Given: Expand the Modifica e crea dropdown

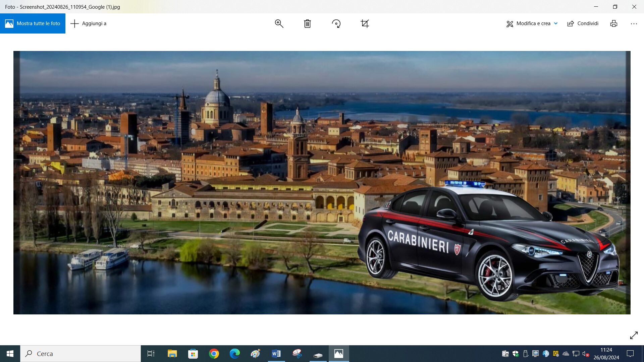Looking at the screenshot, I should click(x=532, y=23).
